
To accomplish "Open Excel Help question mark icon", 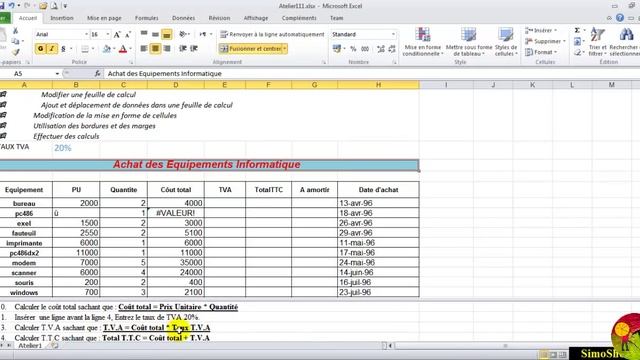I will (620, 18).
